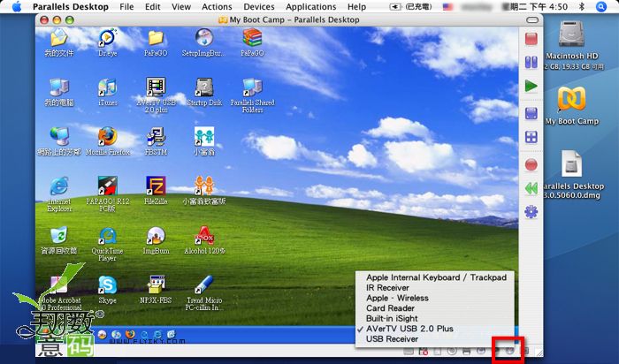Image resolution: width=619 pixels, height=364 pixels.
Task: Click the battery status in the menu bar
Action: pyautogui.click(x=410, y=7)
